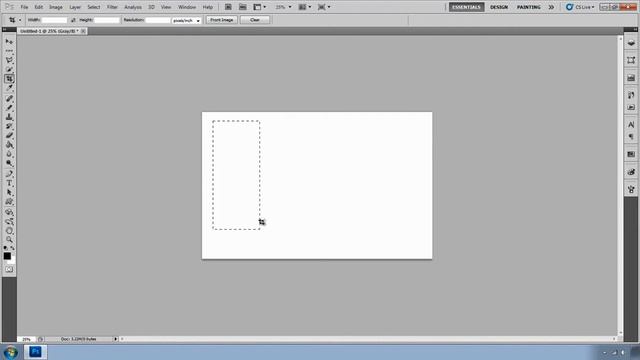Open the Filter menu
The image size is (640, 360).
coord(112,7)
